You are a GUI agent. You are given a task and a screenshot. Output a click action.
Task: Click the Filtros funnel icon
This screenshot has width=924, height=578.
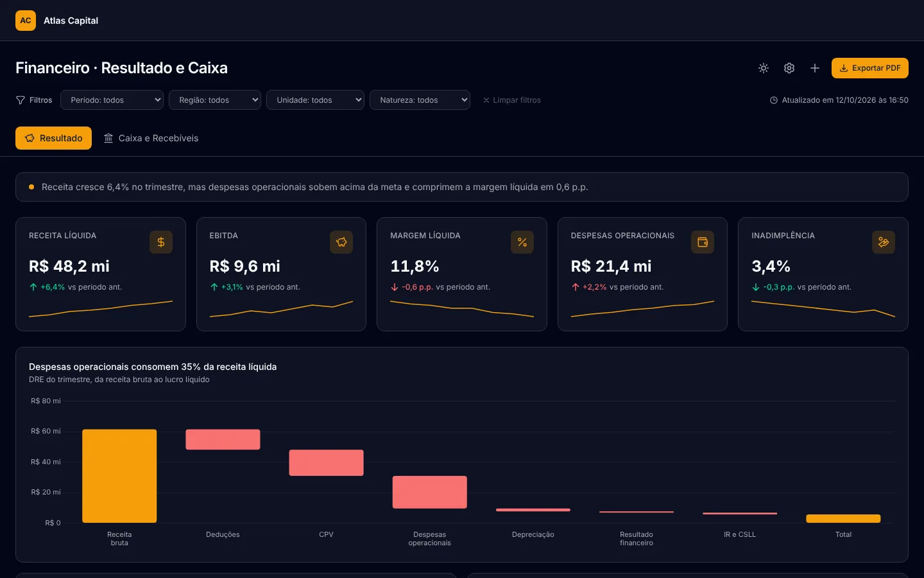point(21,100)
